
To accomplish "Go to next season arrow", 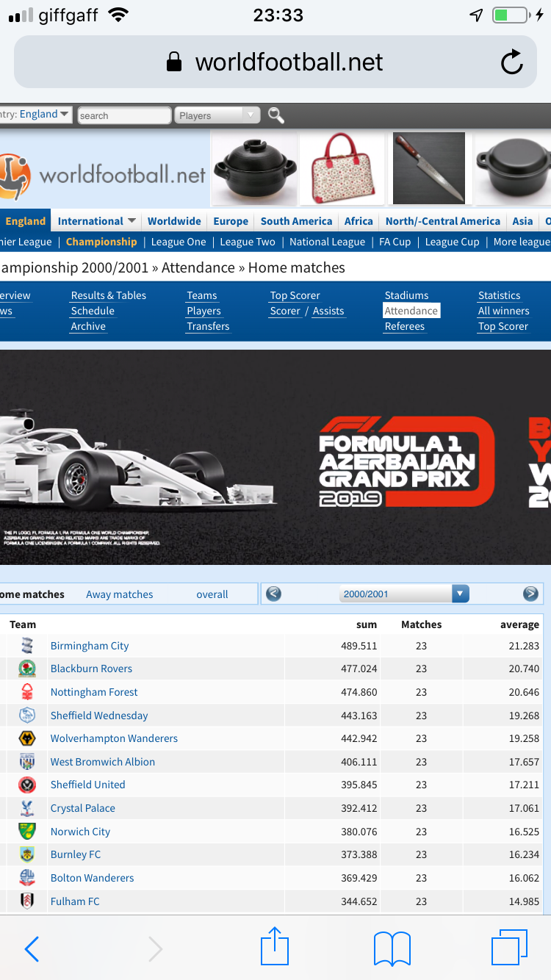I will click(x=530, y=594).
